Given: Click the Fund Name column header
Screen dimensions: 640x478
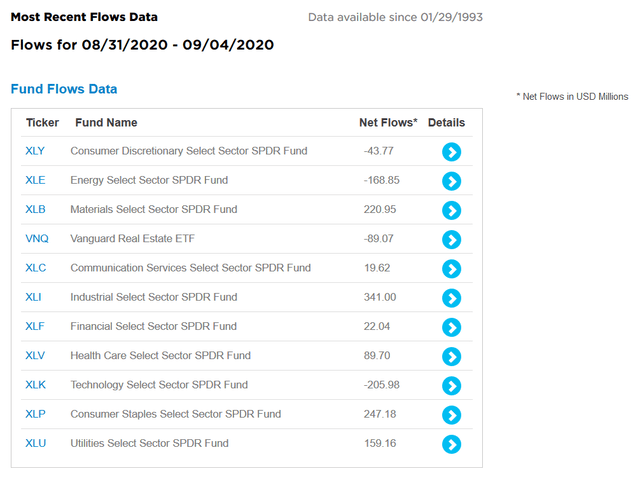Looking at the screenshot, I should pos(106,122).
